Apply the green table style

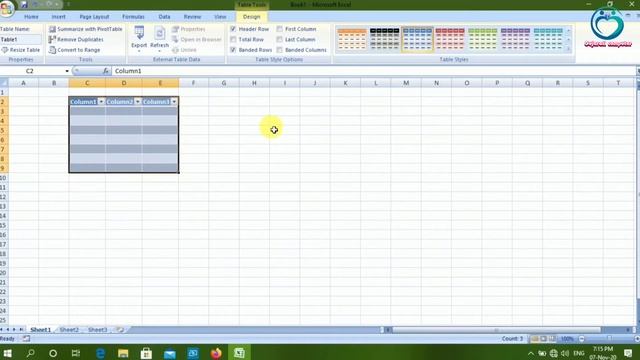coord(482,39)
